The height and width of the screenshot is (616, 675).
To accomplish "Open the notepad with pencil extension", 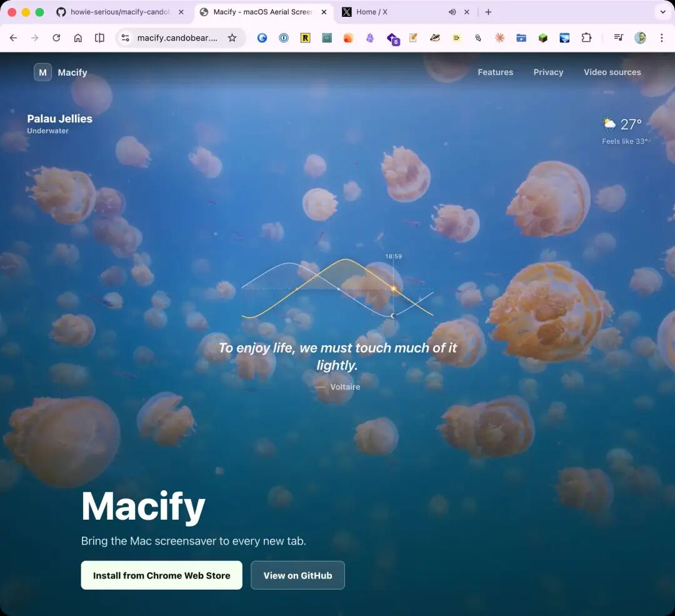I will (x=413, y=38).
